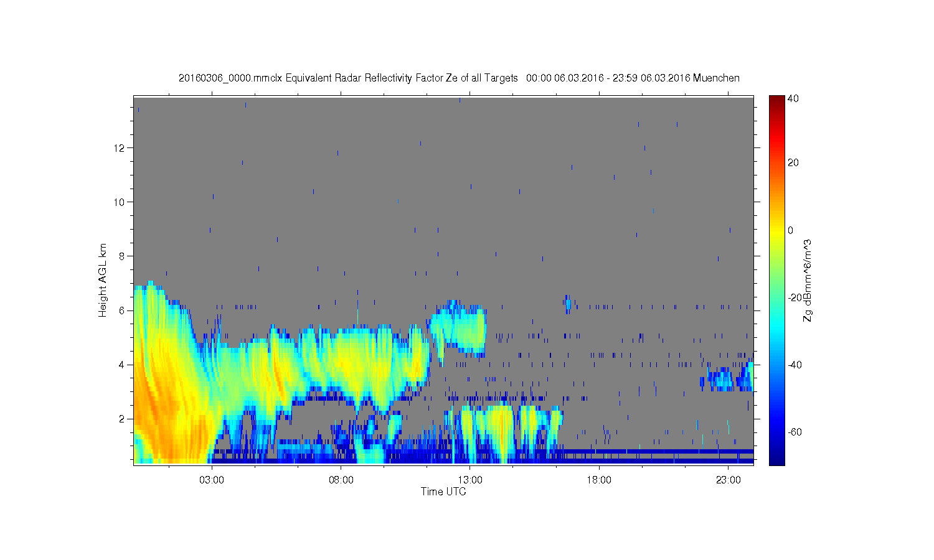The height and width of the screenshot is (560, 934).
Task: Click the colorbar label 'Zg dBmm^6/m^3'
Action: (808, 280)
